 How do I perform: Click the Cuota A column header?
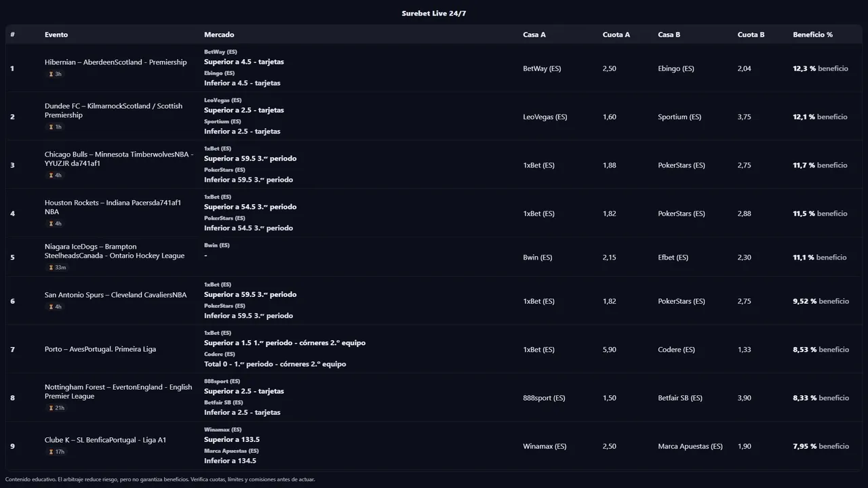[616, 35]
